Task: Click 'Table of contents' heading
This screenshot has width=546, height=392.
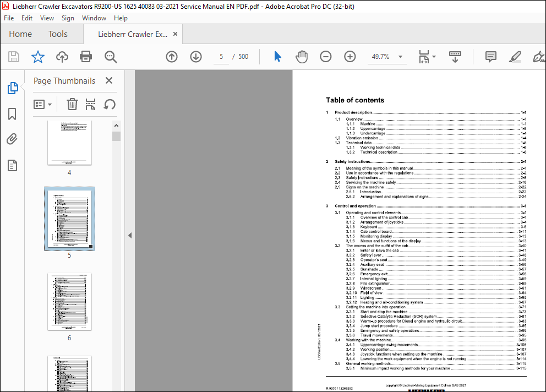Action: [355, 100]
